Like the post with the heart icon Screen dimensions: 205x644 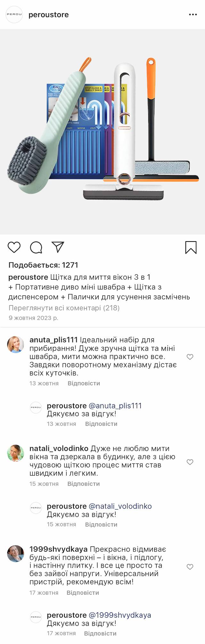[x=14, y=247]
